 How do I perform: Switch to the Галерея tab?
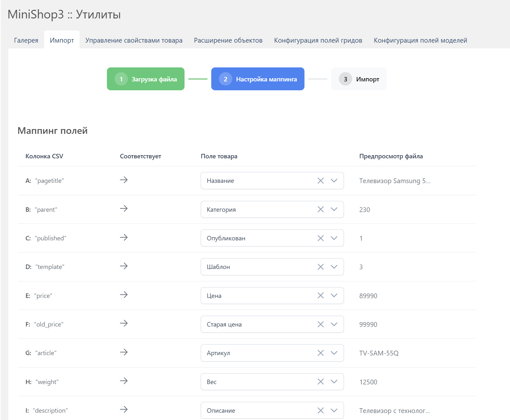tap(26, 40)
